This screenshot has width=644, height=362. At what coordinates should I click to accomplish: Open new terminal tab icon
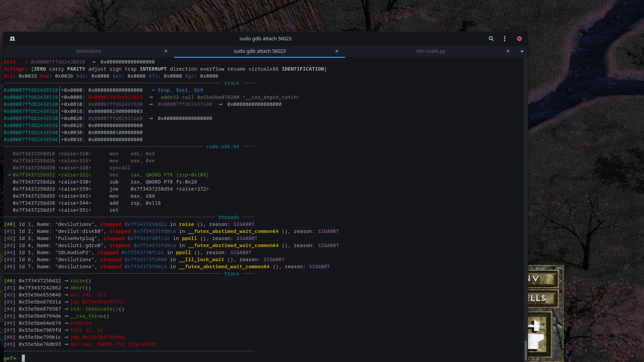(12, 39)
